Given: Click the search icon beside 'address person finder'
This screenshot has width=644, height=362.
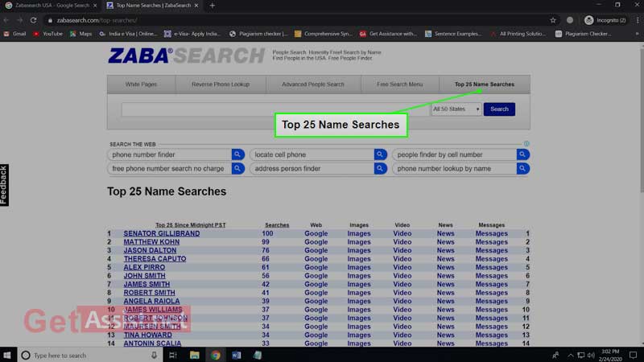Looking at the screenshot, I should pos(380,169).
